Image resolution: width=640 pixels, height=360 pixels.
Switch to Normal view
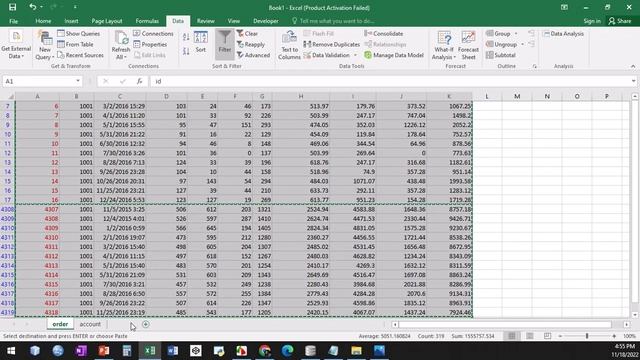(511, 336)
